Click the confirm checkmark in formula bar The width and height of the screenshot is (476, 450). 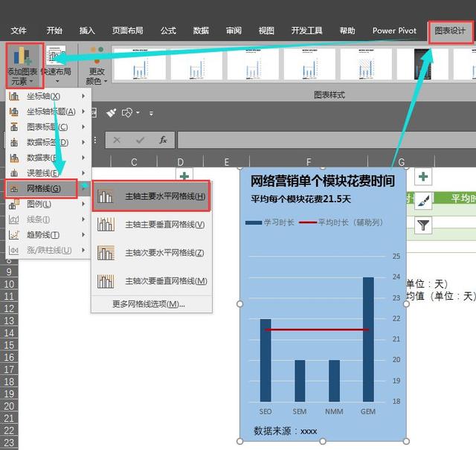click(x=140, y=140)
